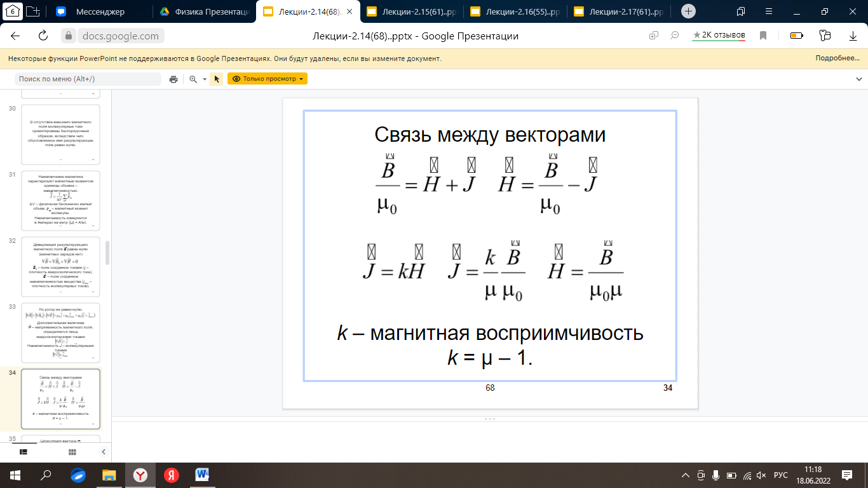The height and width of the screenshot is (488, 868).
Task: Click the 'РУС' language indicator
Action: point(781,475)
